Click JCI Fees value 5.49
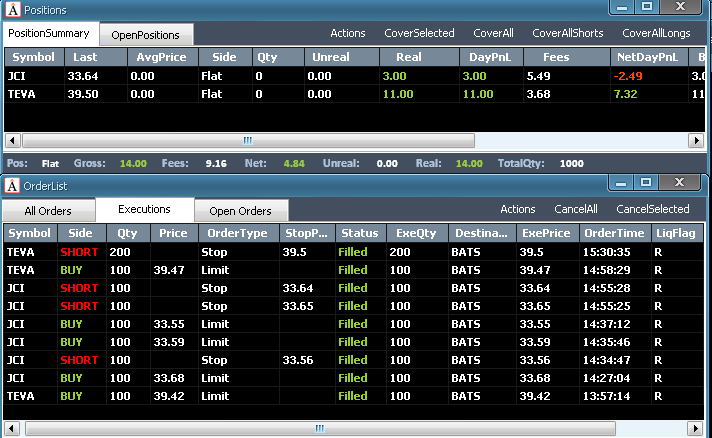This screenshot has width=712, height=438. 539,76
